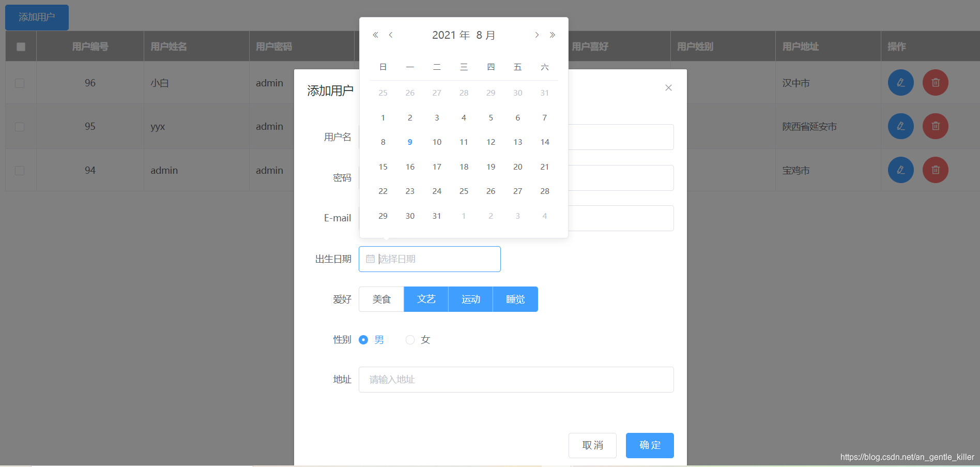Pick August 12 in the calendar
The width and height of the screenshot is (980, 467).
(x=491, y=142)
